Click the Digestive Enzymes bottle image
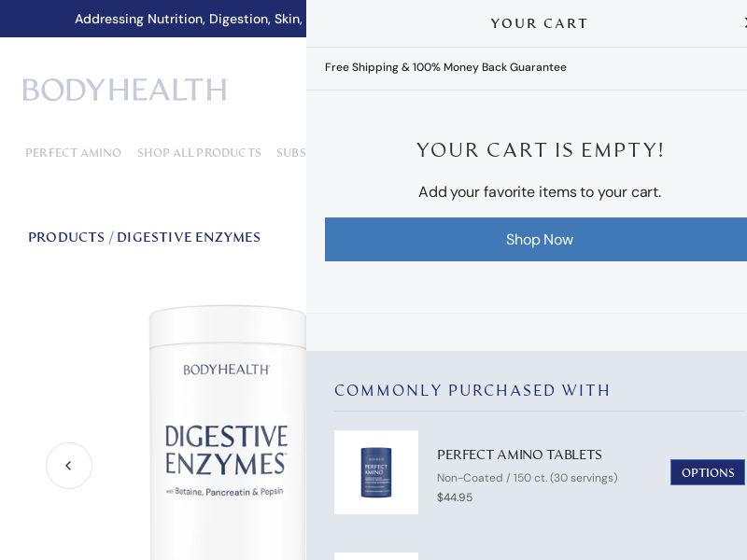Image resolution: width=747 pixels, height=560 pixels. 228,439
